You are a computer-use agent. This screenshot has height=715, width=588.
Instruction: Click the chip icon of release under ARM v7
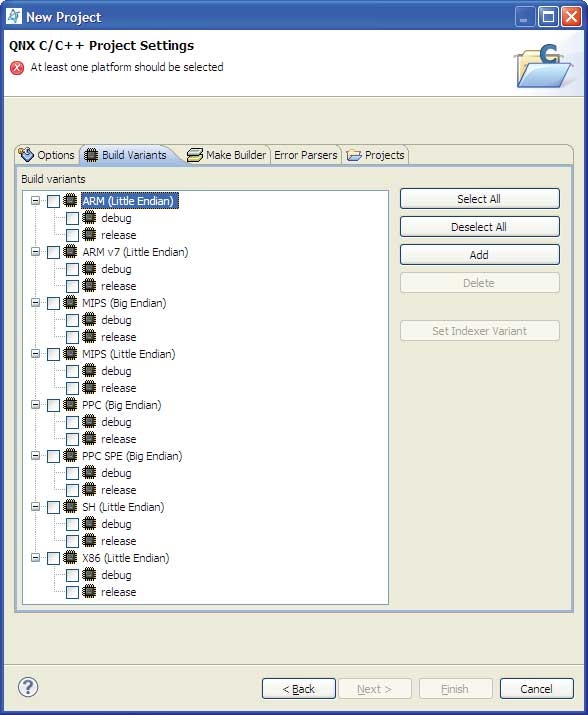point(89,285)
